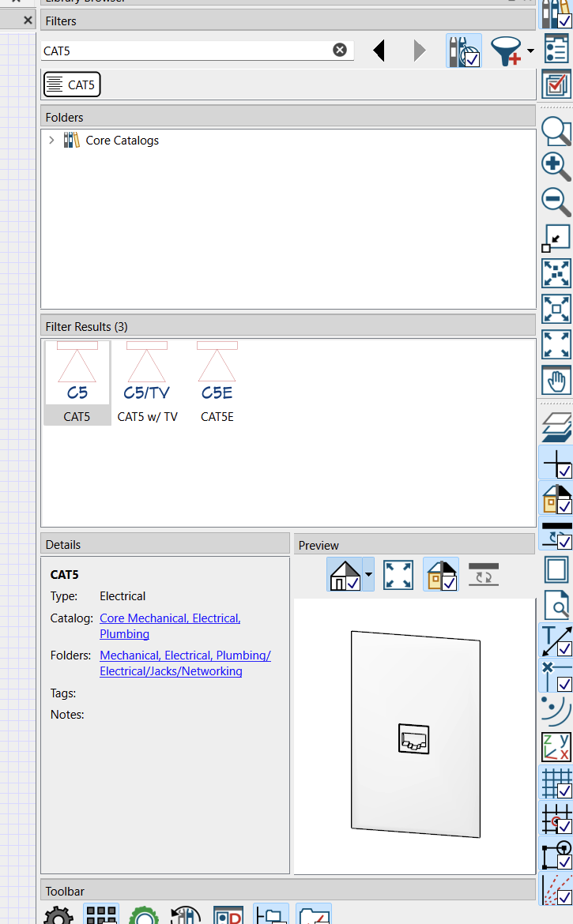Screen dimensions: 573x924
Task: Select the CAT5 w/ TV result
Action: 147,382
